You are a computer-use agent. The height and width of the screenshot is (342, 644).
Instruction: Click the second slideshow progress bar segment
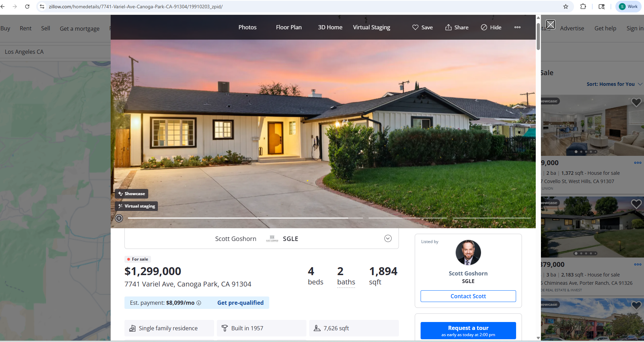pyautogui.click(x=408, y=218)
